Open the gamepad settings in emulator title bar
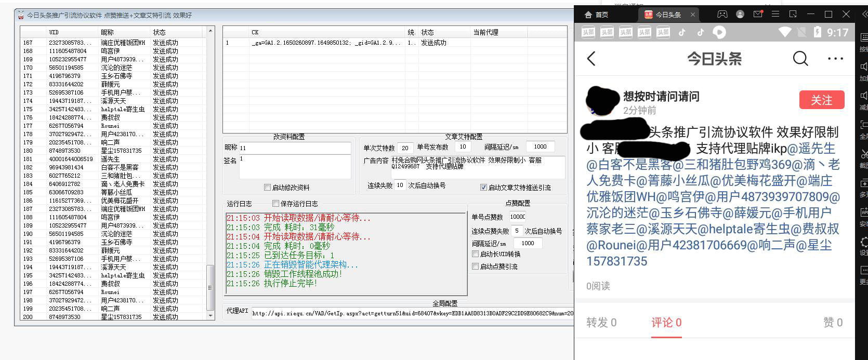 click(722, 15)
